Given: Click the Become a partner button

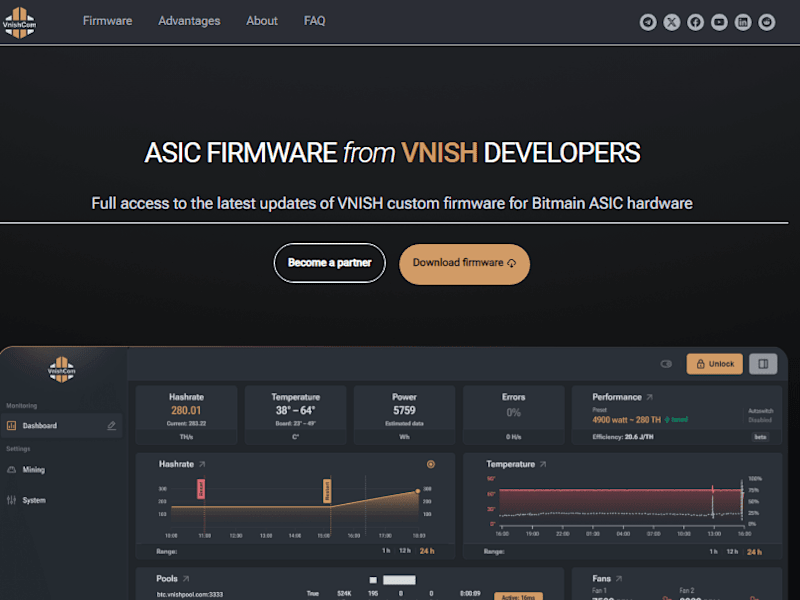Looking at the screenshot, I should [x=330, y=263].
